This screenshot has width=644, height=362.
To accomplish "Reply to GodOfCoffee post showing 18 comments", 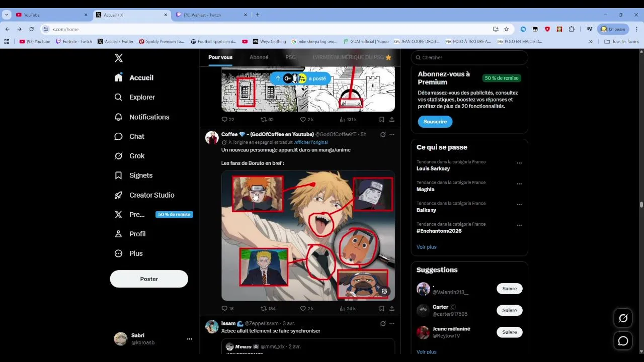I will 227,308.
